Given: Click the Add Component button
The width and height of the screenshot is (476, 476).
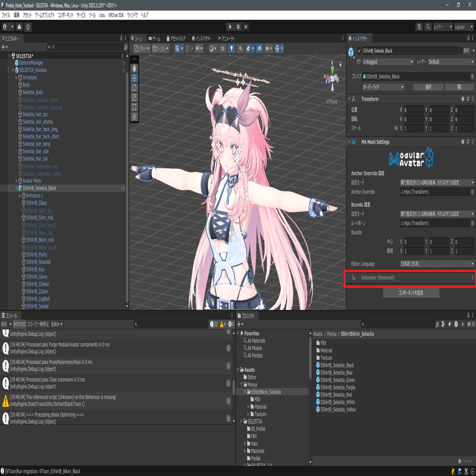Looking at the screenshot, I should (x=411, y=292).
